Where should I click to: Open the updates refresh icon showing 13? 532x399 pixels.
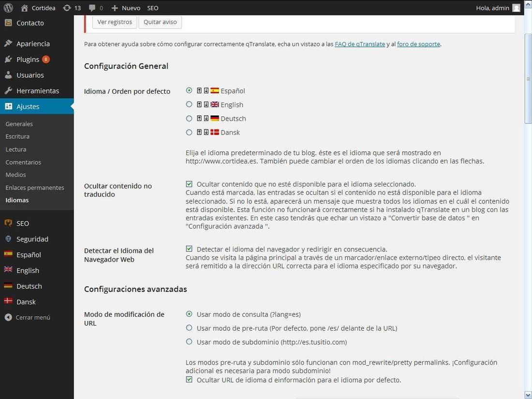67,8
